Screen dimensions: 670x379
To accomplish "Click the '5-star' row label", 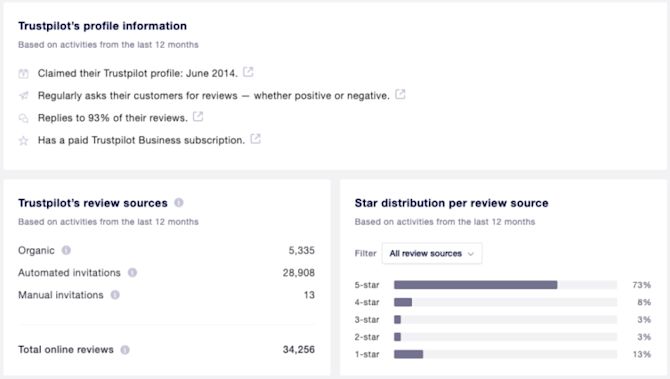I will click(x=367, y=285).
